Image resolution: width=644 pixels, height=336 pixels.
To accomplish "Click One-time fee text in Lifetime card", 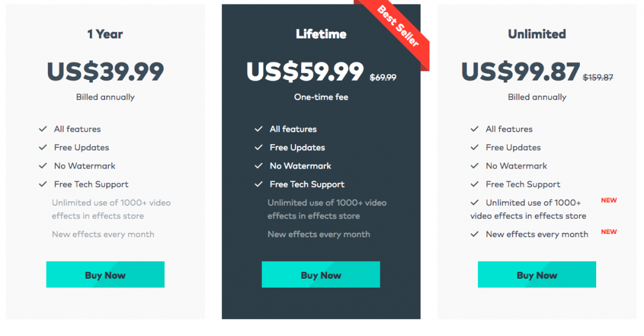I will 321,97.
